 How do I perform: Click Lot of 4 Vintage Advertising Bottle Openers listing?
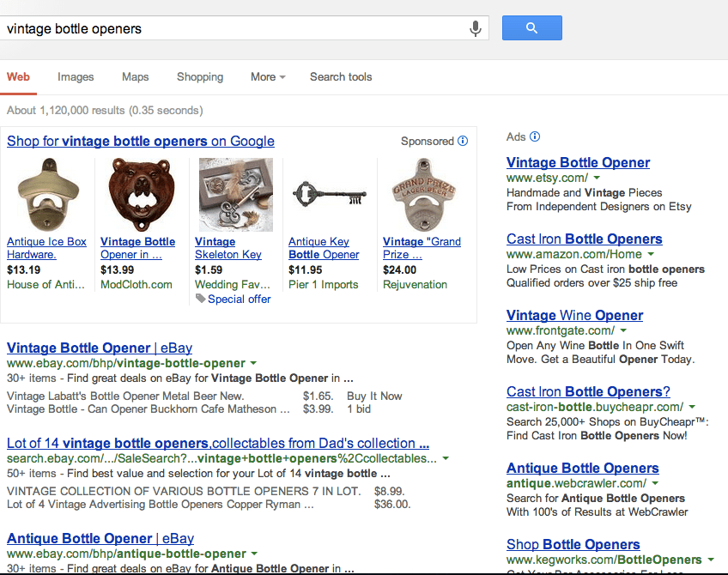pyautogui.click(x=161, y=504)
